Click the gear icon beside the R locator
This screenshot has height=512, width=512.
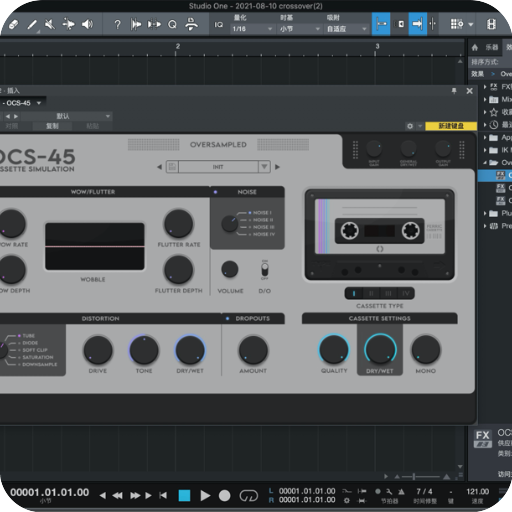(347, 500)
